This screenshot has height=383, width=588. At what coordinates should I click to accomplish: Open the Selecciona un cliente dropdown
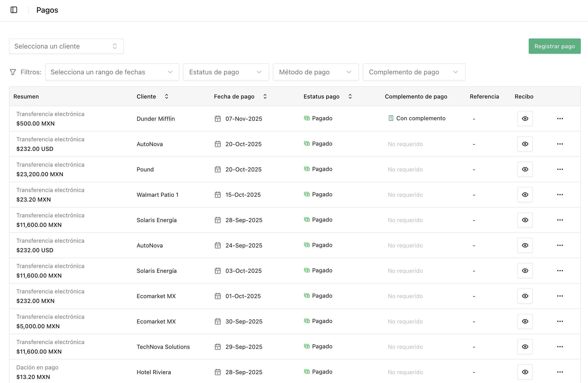click(66, 46)
